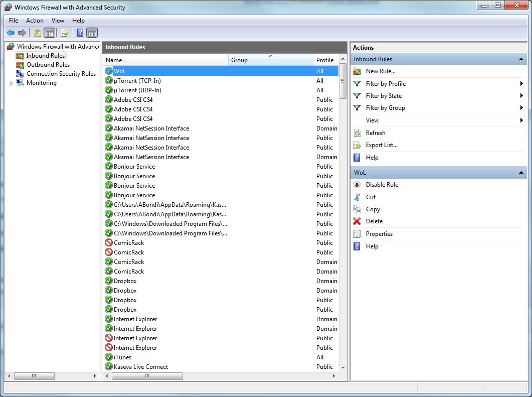Click the Export List icon in Actions pane
The width and height of the screenshot is (532, 397).
(357, 146)
